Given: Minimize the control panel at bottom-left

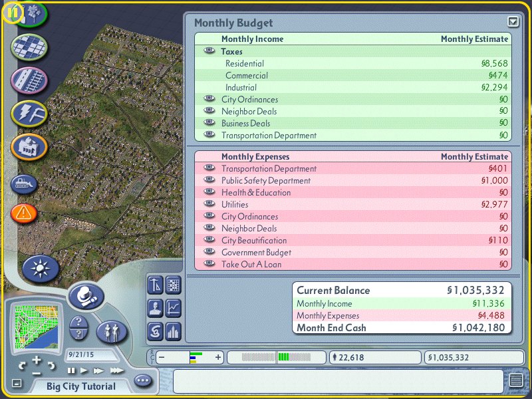Looking at the screenshot, I should click(17, 383).
